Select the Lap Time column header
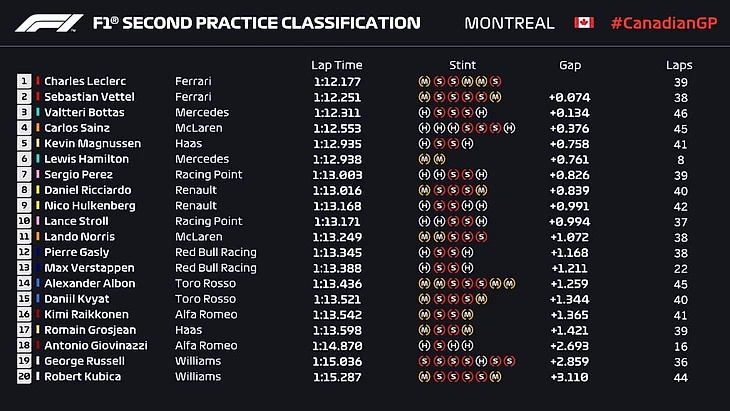The image size is (730, 411). click(x=335, y=65)
